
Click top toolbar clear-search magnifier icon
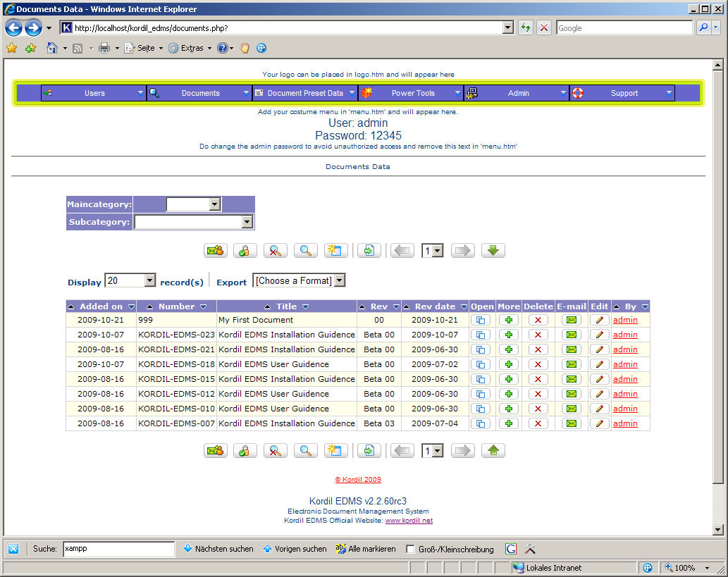tap(275, 251)
